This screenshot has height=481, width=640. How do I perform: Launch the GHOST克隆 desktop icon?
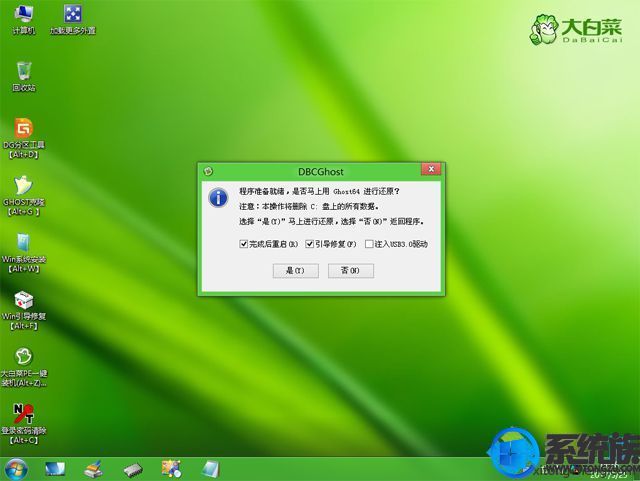(x=24, y=196)
